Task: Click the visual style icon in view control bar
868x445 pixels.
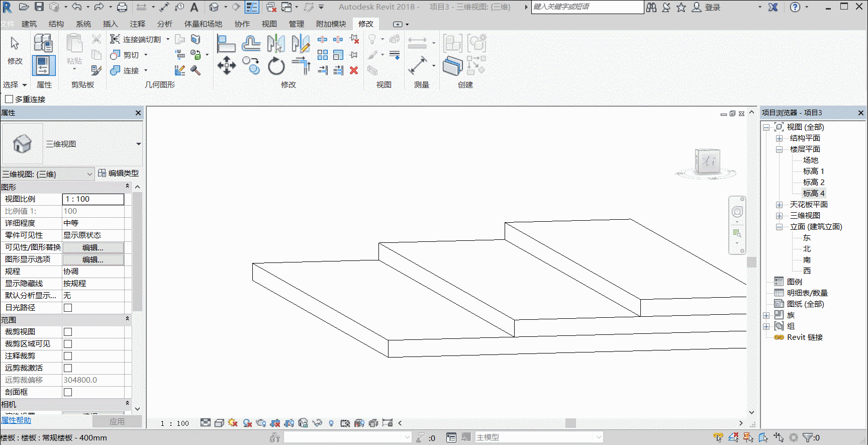Action: pyautogui.click(x=219, y=423)
